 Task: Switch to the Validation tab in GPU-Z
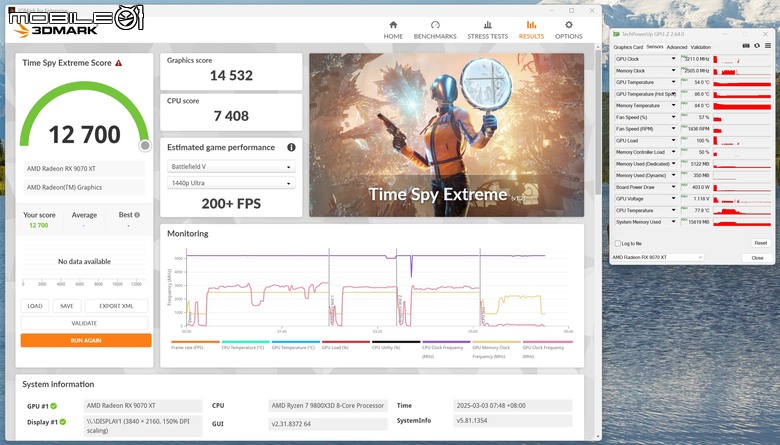700,47
